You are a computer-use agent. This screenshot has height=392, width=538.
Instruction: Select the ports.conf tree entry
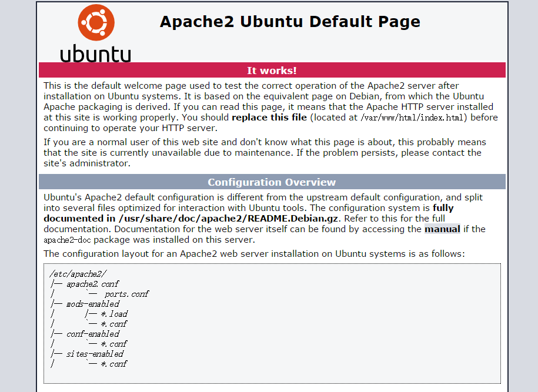[126, 294]
